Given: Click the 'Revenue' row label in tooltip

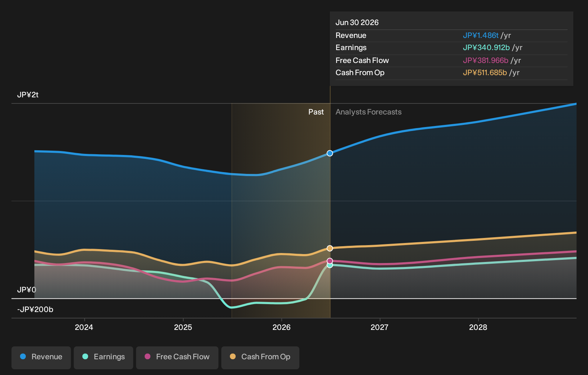Looking at the screenshot, I should [x=351, y=35].
